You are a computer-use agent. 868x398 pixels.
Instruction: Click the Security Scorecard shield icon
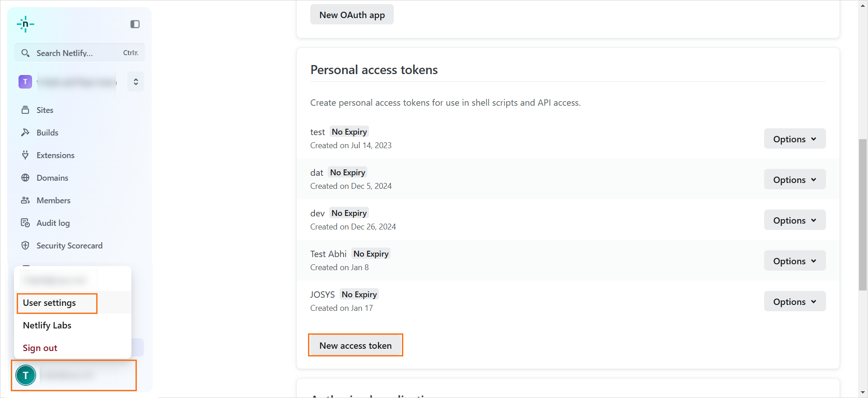[25, 245]
